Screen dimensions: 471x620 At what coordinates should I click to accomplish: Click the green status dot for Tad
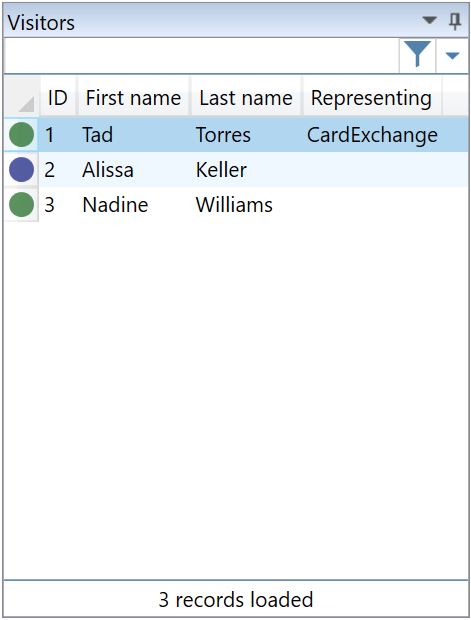(21, 134)
